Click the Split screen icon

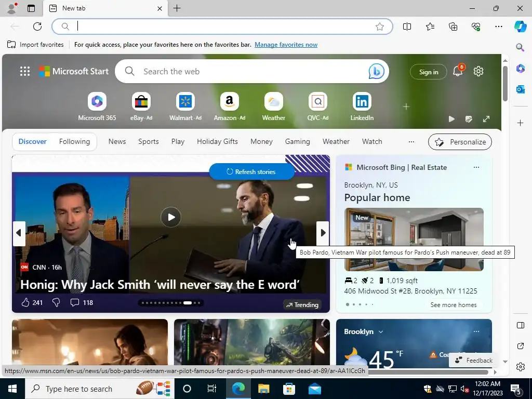[x=407, y=26]
